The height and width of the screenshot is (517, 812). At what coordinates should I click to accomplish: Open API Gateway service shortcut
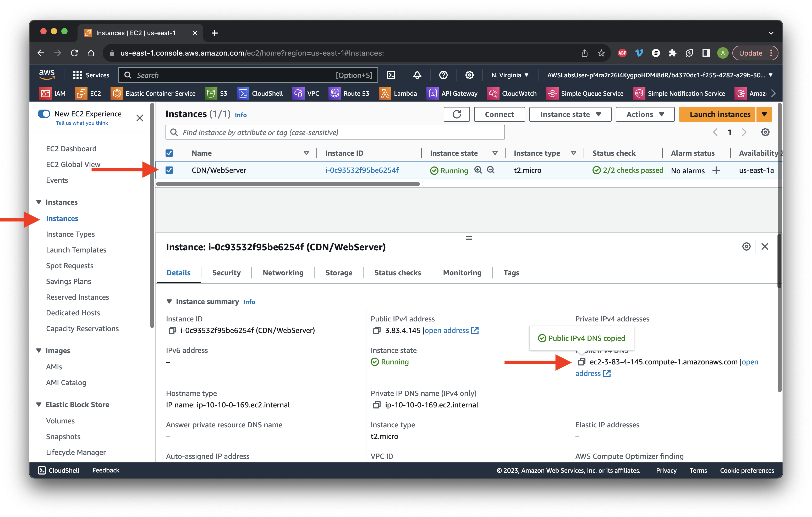(x=452, y=94)
